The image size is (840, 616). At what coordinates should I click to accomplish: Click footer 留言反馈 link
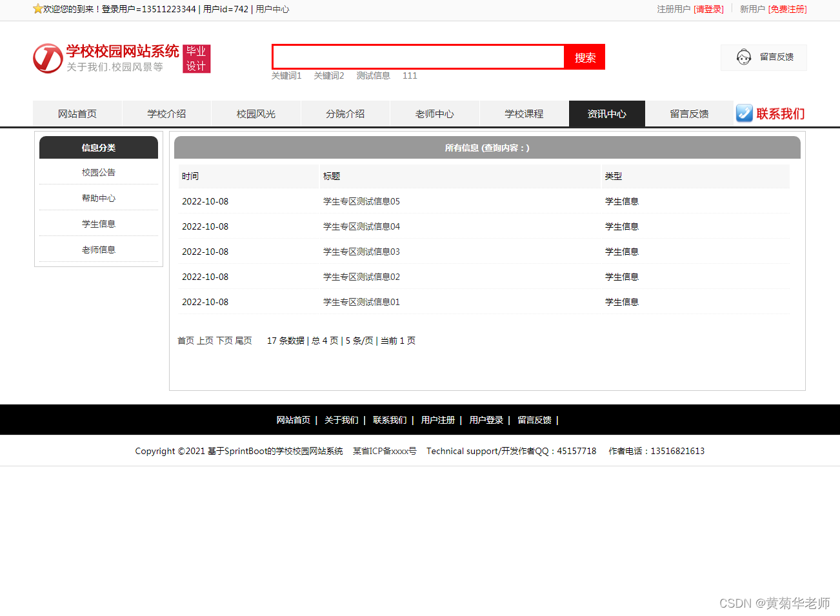(x=535, y=420)
